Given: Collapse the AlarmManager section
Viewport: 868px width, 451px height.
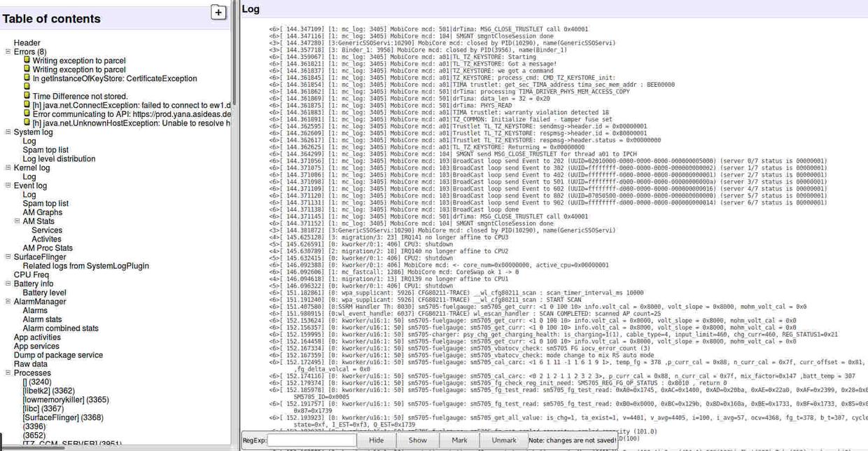Looking at the screenshot, I should (8, 302).
